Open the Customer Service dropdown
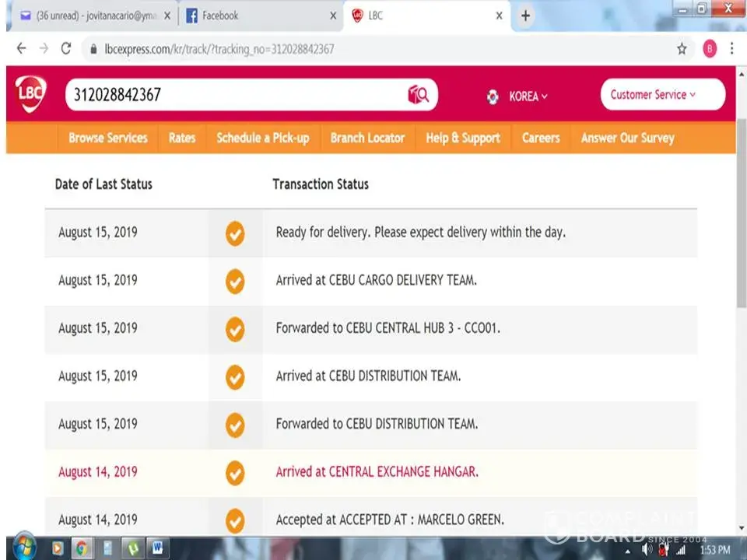Viewport: 747px width, 560px height. coord(663,94)
